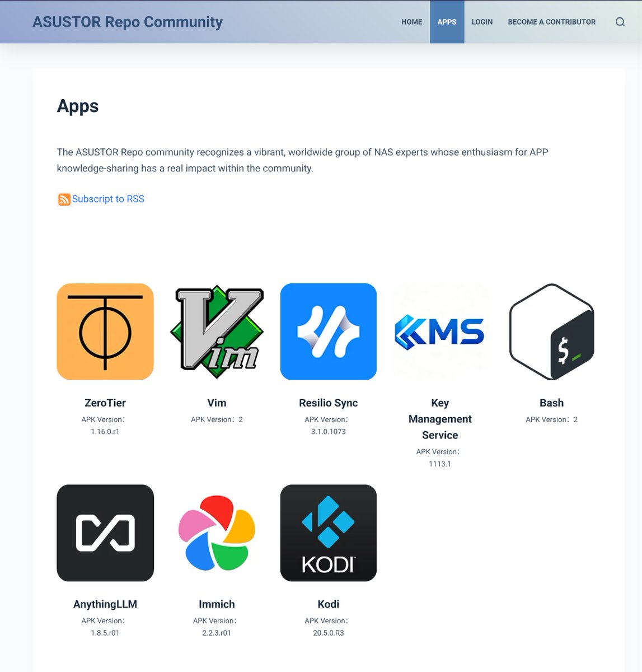Click the ZeroTier version text 1.16.0.r1
Image resolution: width=642 pixels, height=672 pixels.
(105, 432)
